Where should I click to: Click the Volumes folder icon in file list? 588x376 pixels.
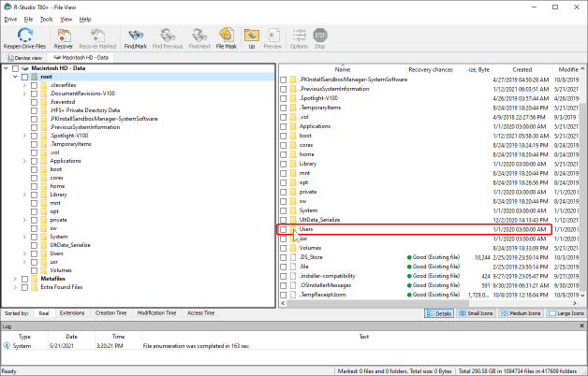coord(293,248)
